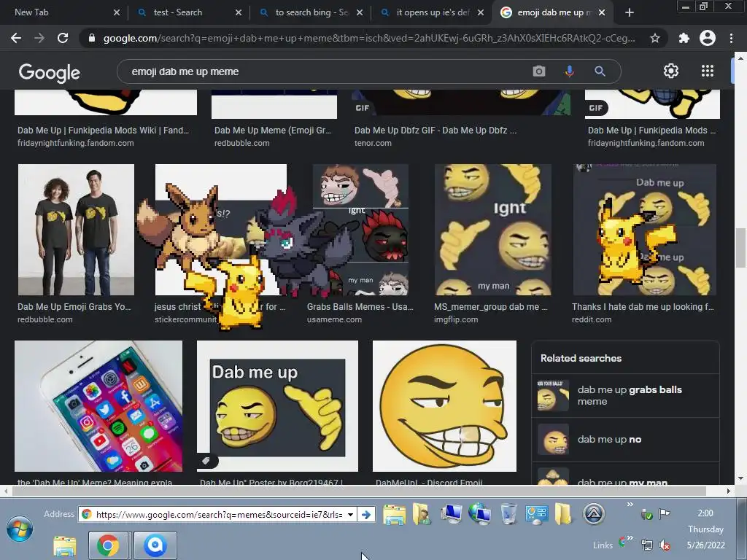Open 'Dab Me Up Dbfz GIF' tenor result
The height and width of the screenshot is (560, 747).
(x=436, y=130)
